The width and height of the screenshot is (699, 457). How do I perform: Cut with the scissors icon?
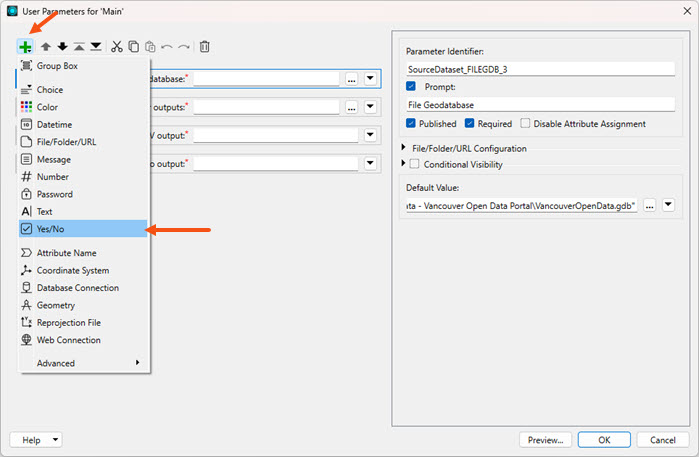(117, 46)
